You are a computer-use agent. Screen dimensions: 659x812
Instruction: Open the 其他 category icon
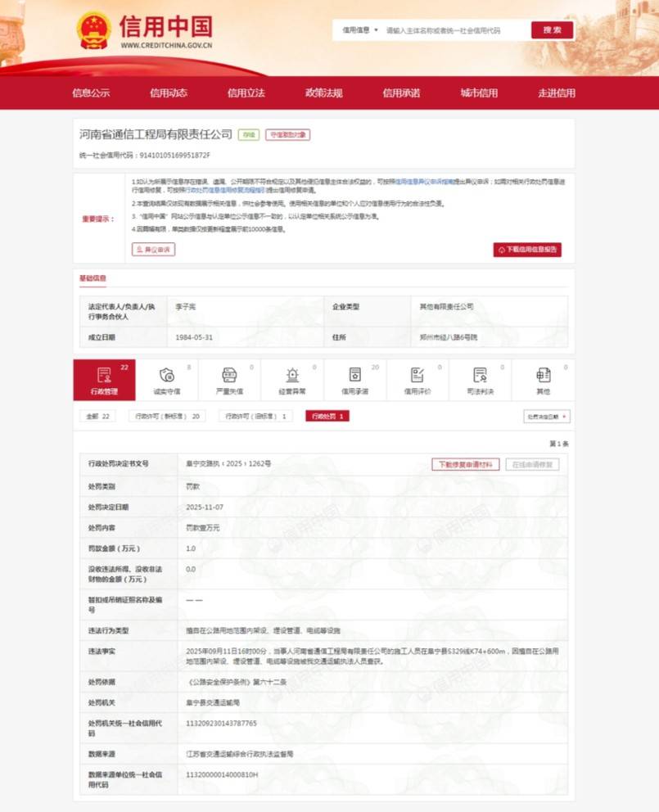pos(541,378)
